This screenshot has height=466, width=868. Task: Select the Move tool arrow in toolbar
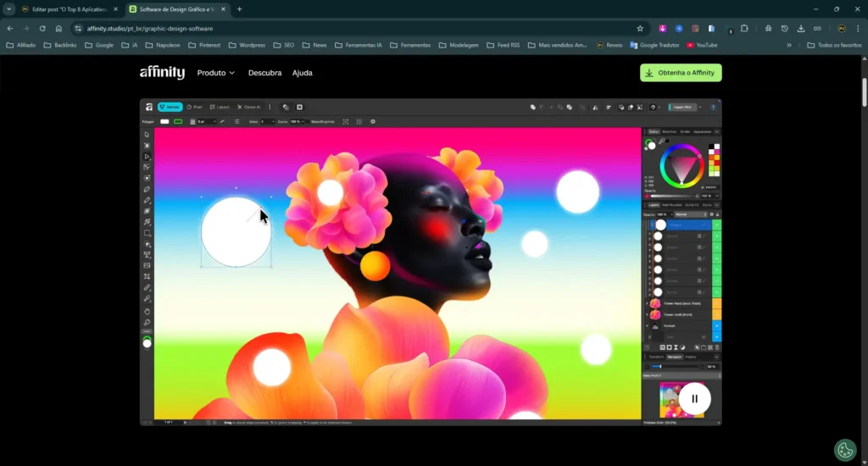point(147,135)
